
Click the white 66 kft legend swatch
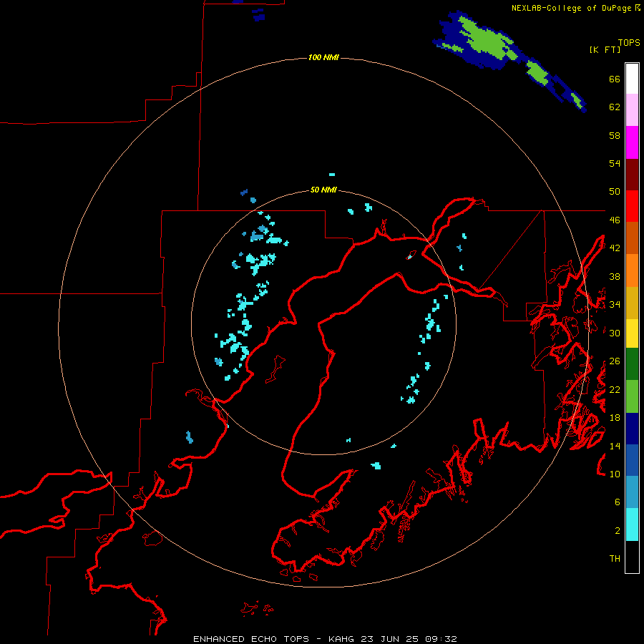632,79
